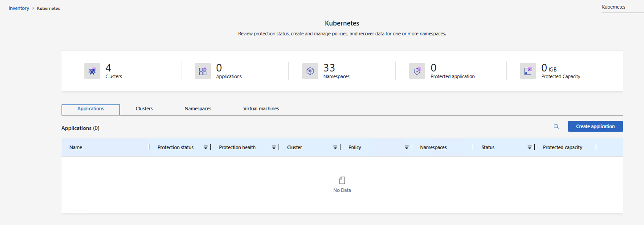
Task: Open the Policy column filter
Action: 406,147
